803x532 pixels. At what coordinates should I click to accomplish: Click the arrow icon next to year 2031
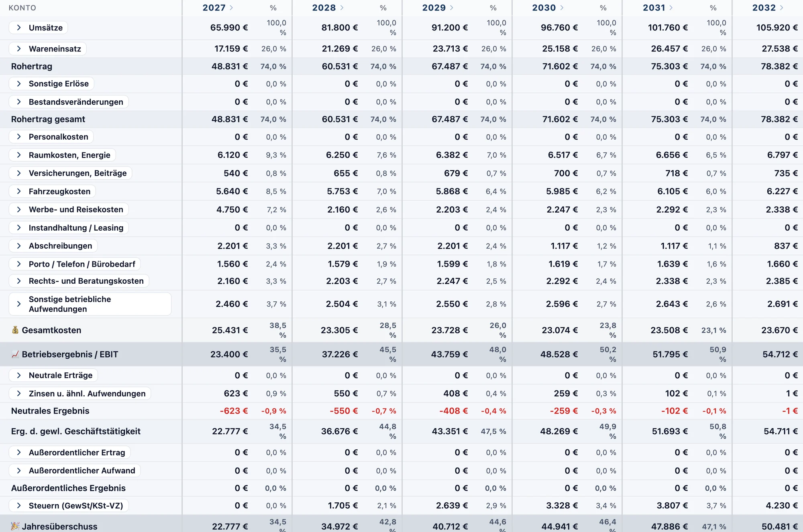(x=671, y=8)
